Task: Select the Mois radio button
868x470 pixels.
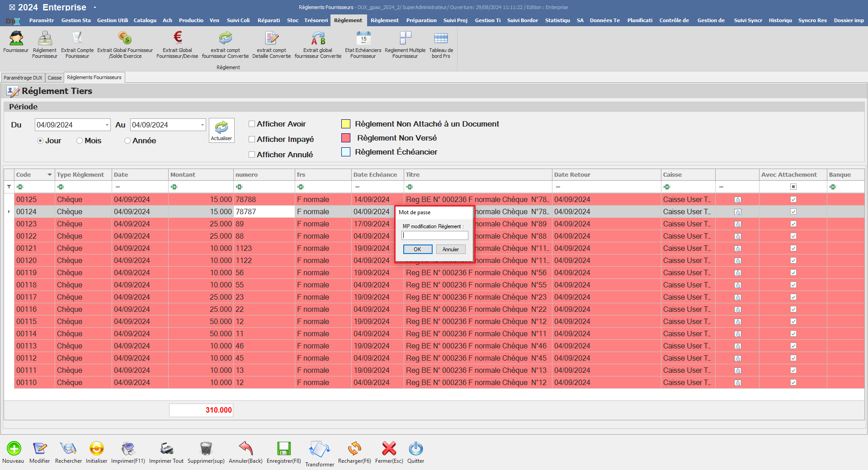Action: click(x=80, y=141)
